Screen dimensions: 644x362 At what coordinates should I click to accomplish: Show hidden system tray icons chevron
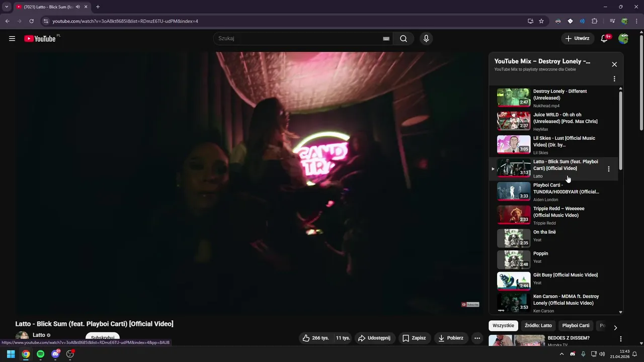tap(561, 354)
